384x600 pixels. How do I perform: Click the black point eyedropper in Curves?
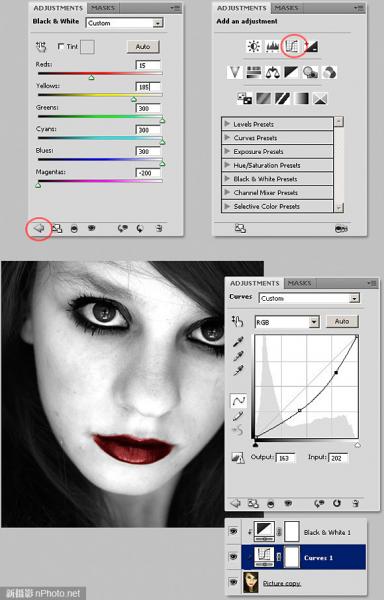click(238, 342)
